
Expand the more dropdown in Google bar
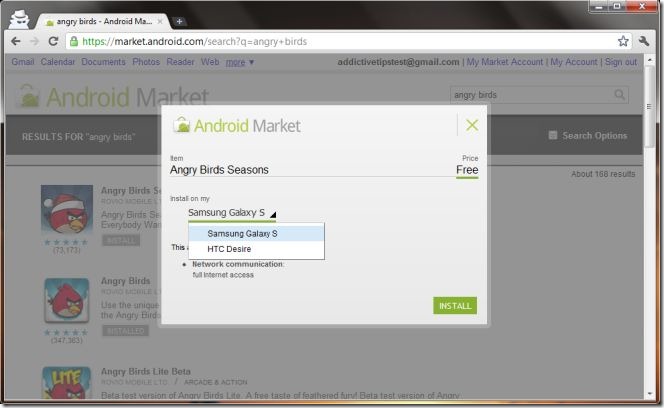tap(240, 62)
